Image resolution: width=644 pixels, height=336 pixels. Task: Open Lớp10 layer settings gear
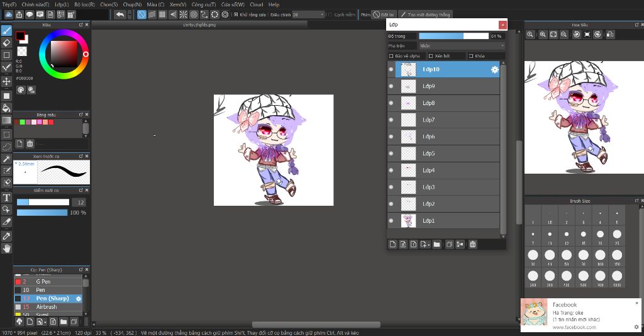click(x=494, y=69)
